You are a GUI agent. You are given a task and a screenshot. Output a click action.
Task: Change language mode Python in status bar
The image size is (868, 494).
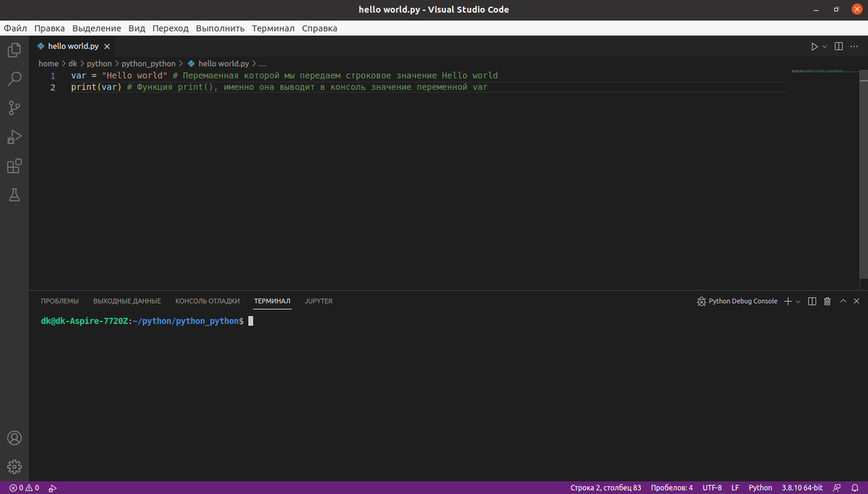tap(760, 487)
